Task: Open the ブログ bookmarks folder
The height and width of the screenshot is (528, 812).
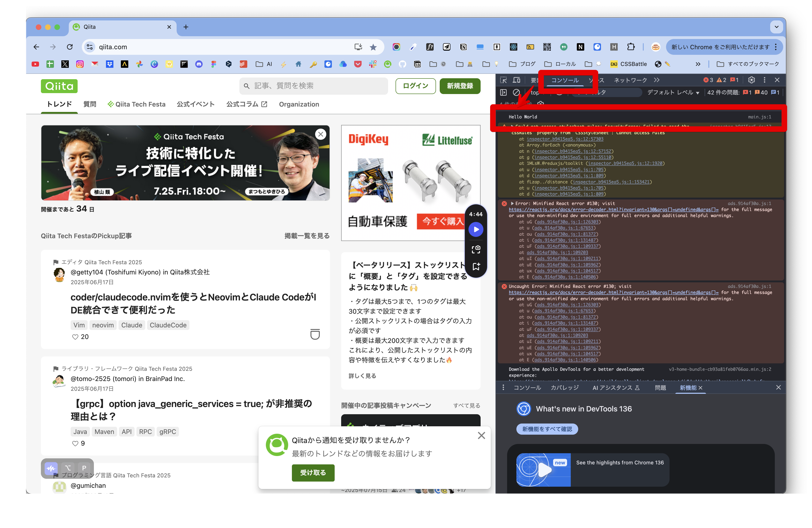Action: (x=522, y=64)
